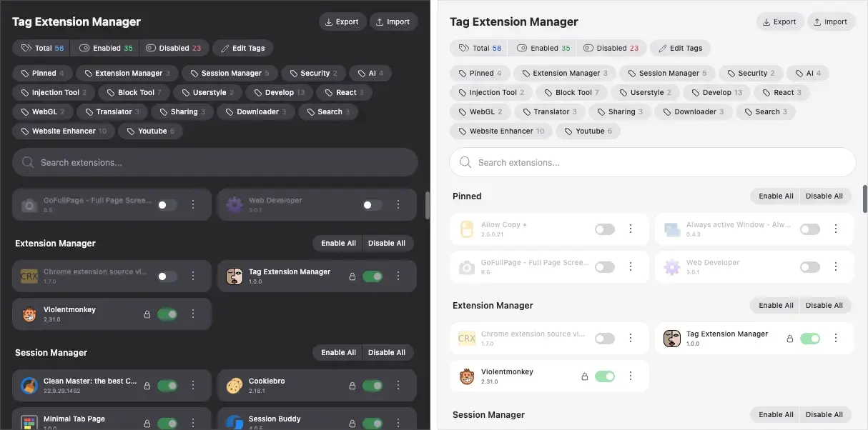Turn off Violentmonkey switch in light panel
Screen dimensions: 868x430
click(605, 376)
